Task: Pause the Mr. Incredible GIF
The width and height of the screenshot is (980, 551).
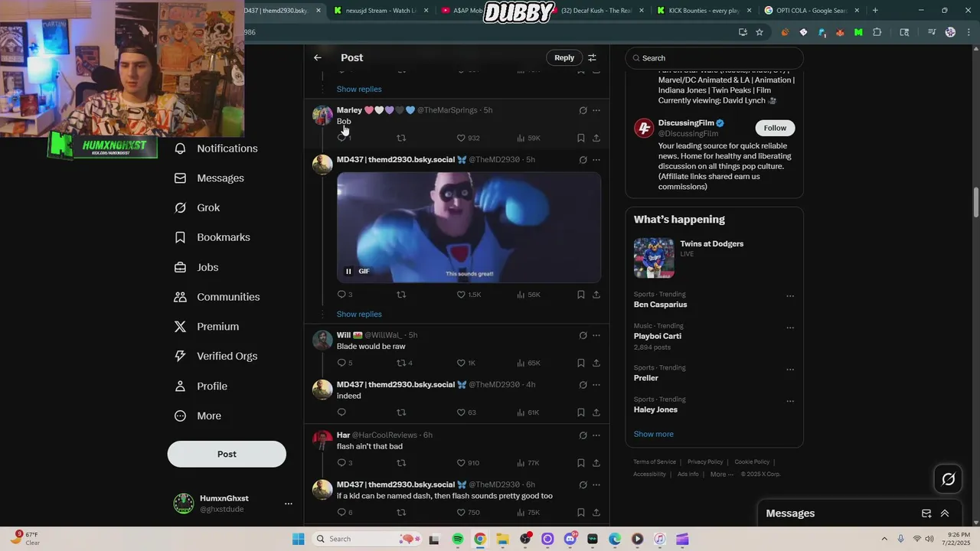Action: point(348,271)
